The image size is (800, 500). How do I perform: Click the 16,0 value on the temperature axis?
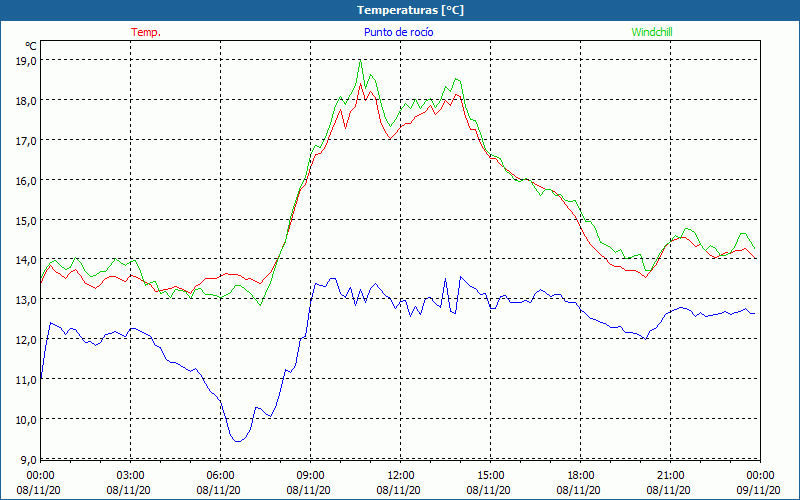26,181
